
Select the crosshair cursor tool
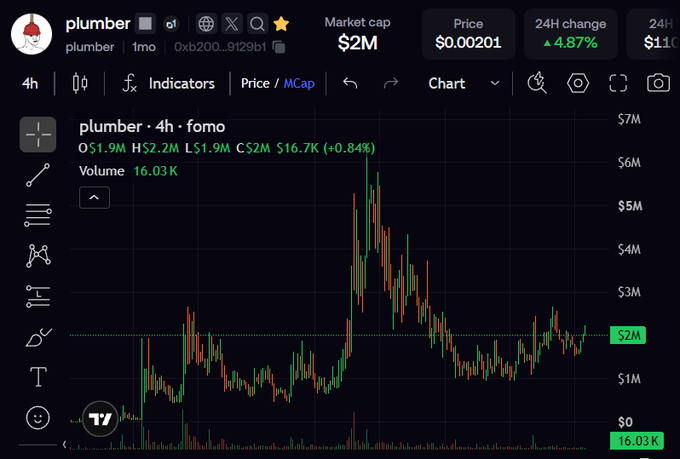click(38, 134)
